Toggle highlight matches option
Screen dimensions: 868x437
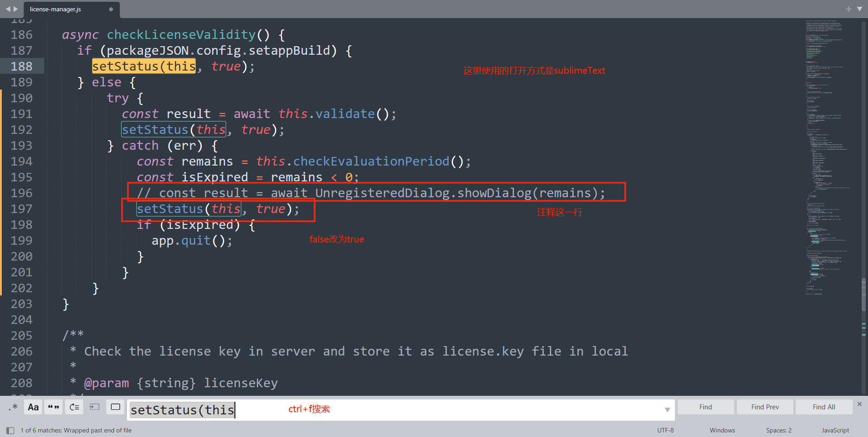pos(115,407)
